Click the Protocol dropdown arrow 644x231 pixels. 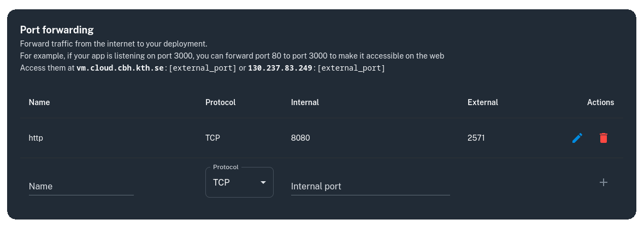[x=263, y=182]
